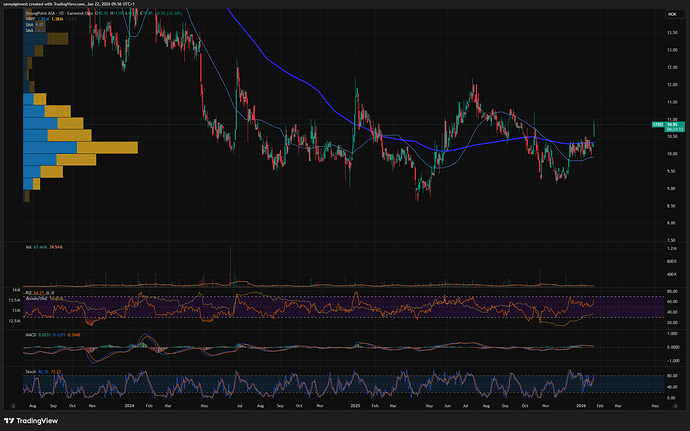Viewport: 690px width, 431px height.
Task: Click the longest yellow volume profile bar
Action: [107, 148]
